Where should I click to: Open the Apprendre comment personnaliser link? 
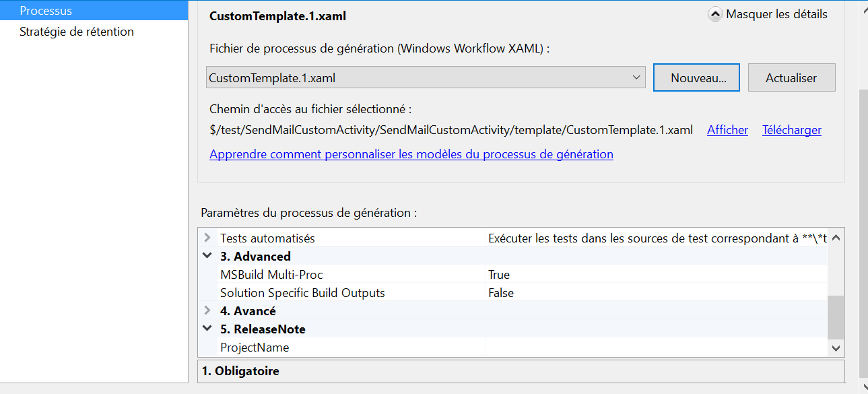point(411,154)
